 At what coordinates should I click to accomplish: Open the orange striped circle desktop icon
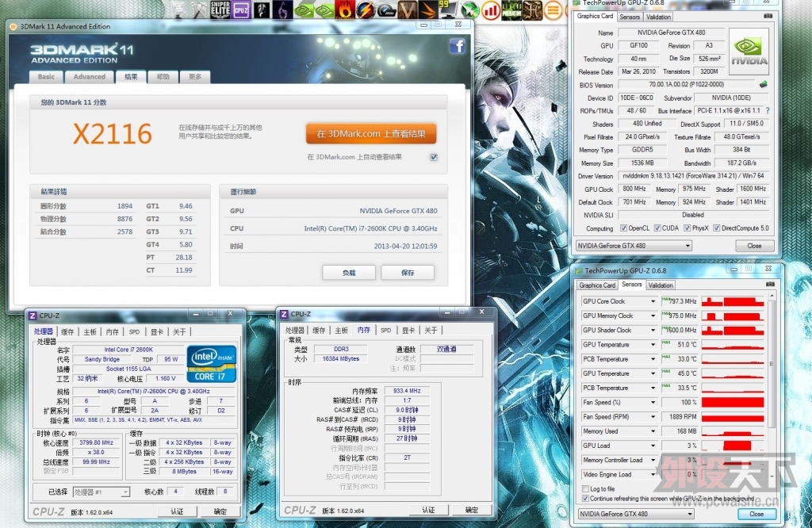(x=553, y=10)
